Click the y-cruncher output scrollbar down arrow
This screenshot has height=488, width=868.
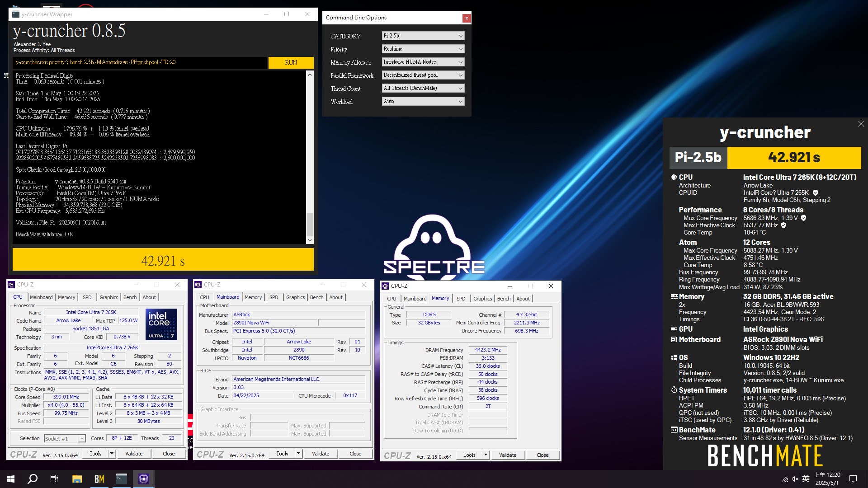310,240
